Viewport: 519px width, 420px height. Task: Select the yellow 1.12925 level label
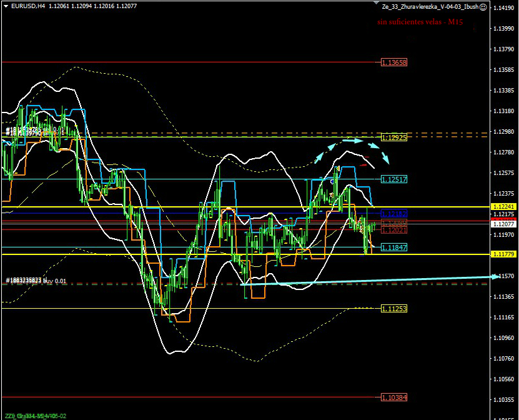point(394,137)
